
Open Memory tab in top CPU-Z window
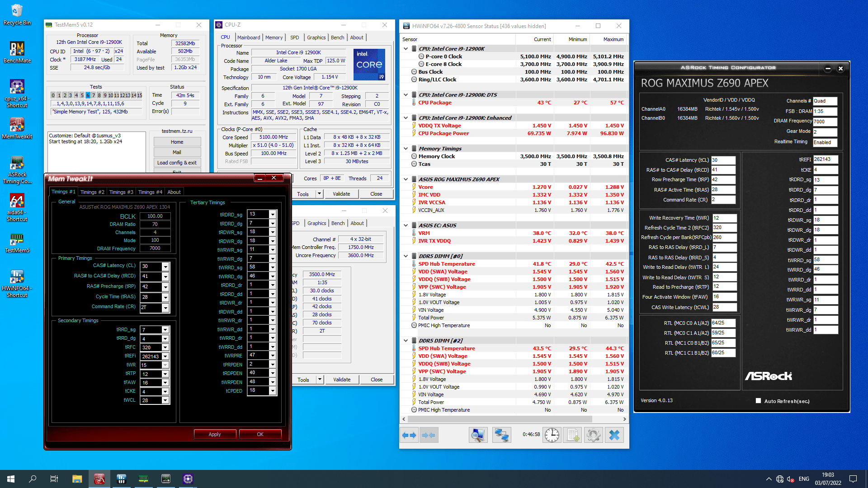[274, 38]
